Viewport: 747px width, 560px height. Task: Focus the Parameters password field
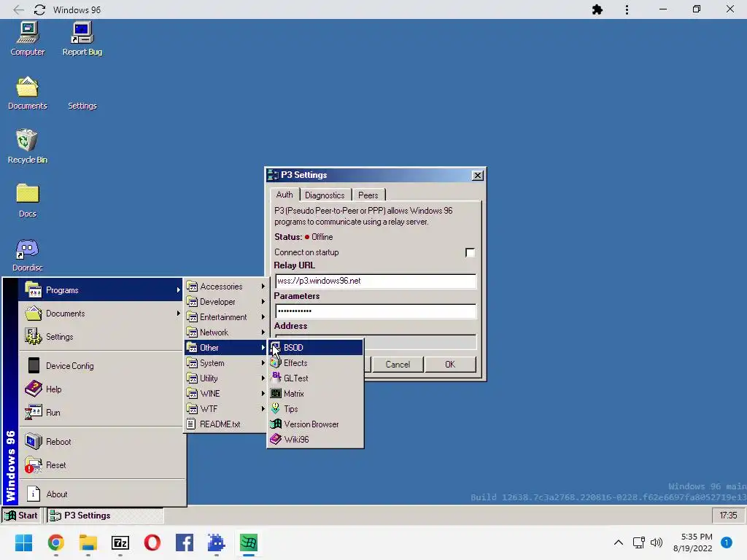coord(376,311)
